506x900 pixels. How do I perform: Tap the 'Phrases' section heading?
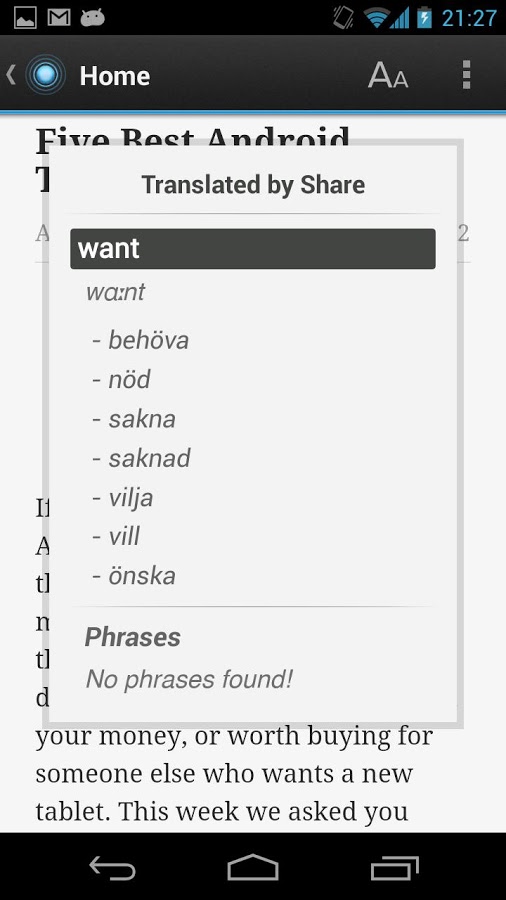click(133, 637)
